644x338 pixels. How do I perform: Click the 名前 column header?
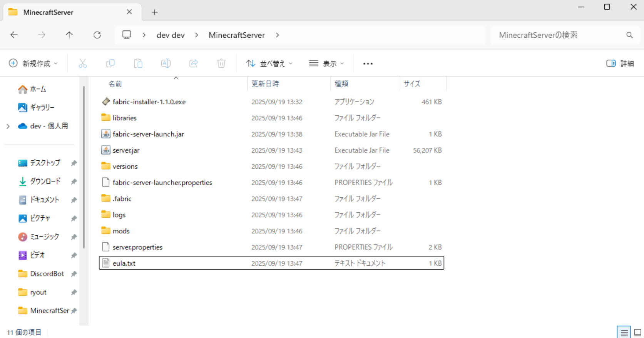(115, 84)
